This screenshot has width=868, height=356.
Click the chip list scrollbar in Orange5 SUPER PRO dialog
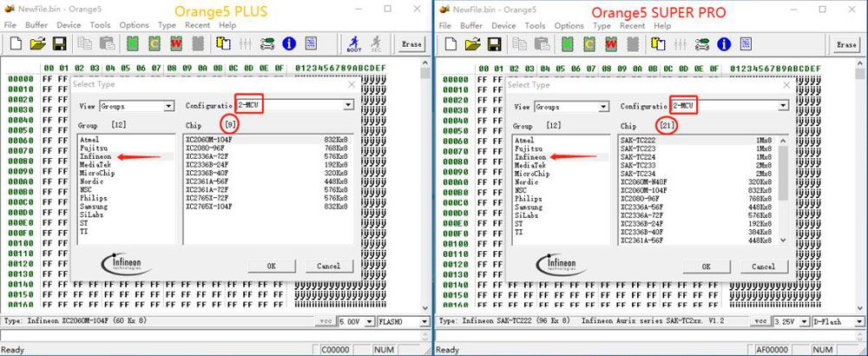click(784, 191)
